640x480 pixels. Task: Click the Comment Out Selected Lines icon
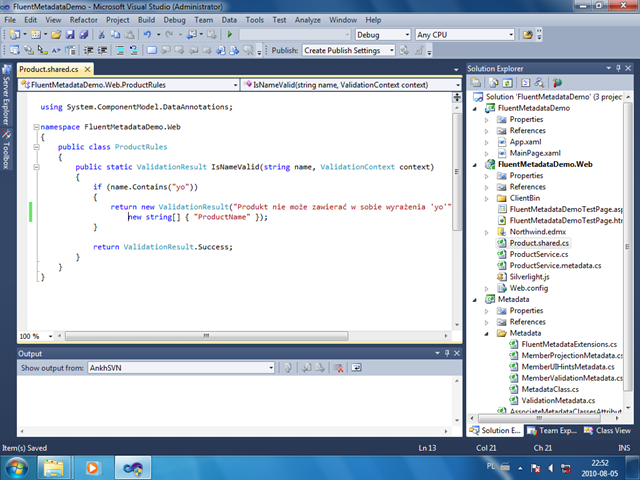(120, 50)
